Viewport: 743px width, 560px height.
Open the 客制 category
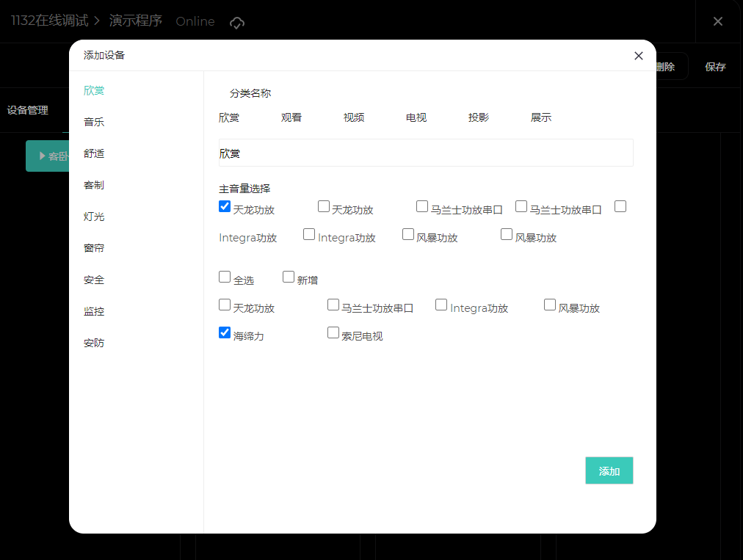tap(94, 185)
